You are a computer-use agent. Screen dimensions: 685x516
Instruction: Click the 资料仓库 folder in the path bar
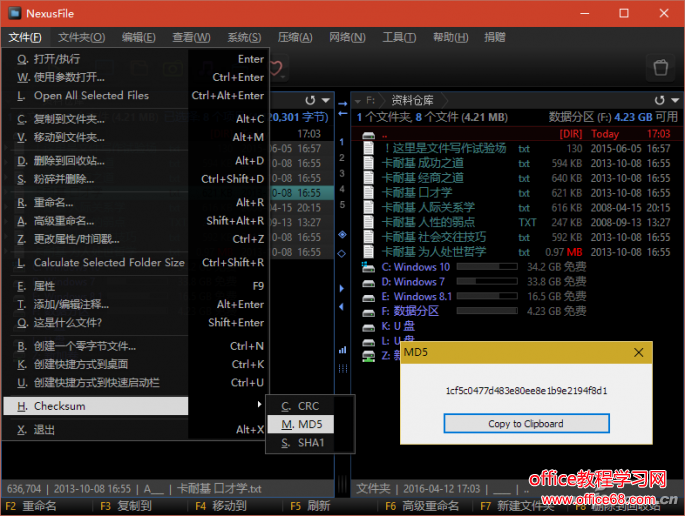[x=412, y=101]
